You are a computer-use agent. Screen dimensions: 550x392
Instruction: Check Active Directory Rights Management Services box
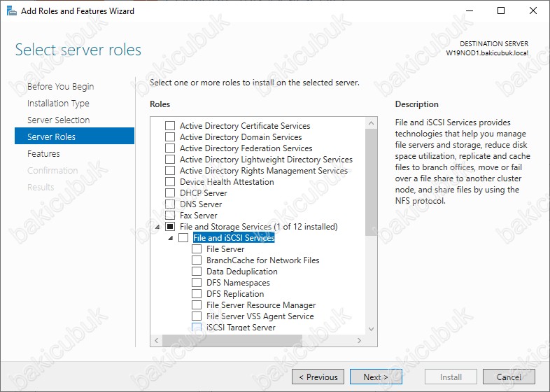pos(170,171)
